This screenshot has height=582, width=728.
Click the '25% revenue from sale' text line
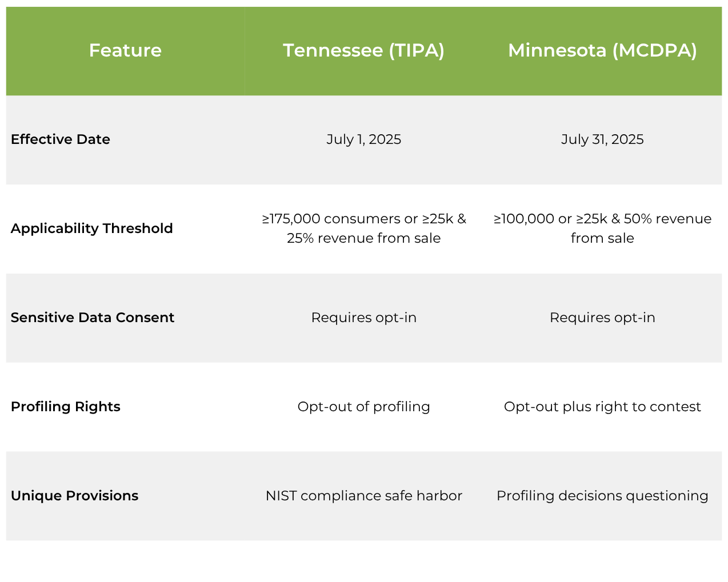364,238
